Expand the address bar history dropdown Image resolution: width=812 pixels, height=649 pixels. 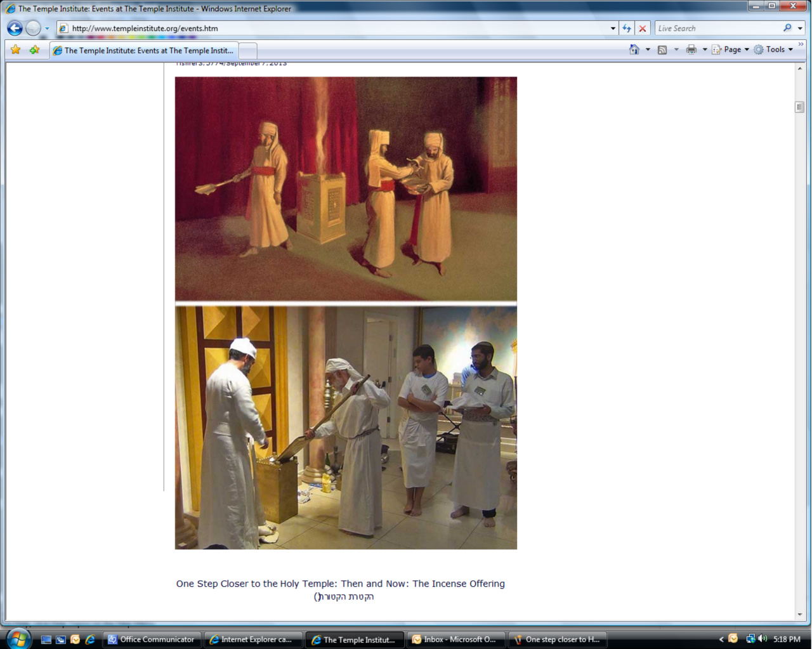(613, 29)
